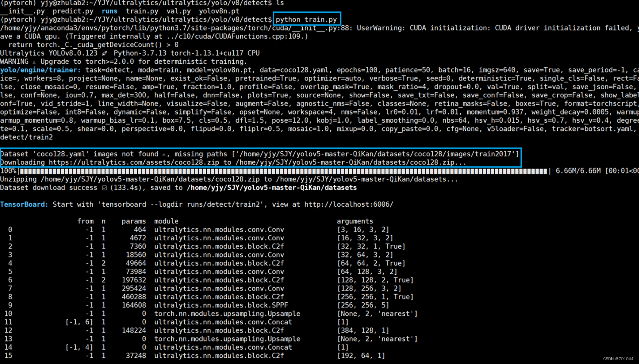Click the 'arguments' column header
The height and width of the screenshot is (364, 639).
(355, 221)
